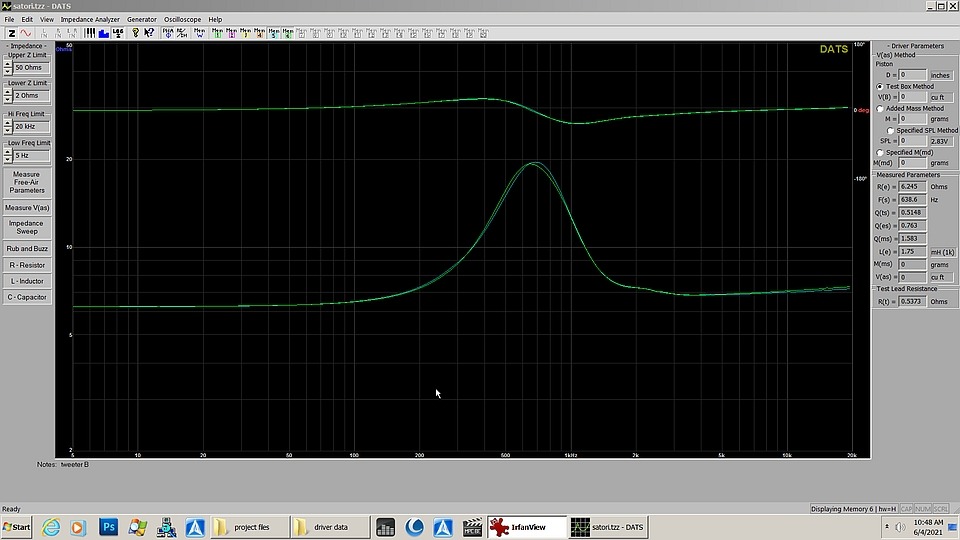Activate the context help pointer icon
The height and width of the screenshot is (540, 960).
click(x=149, y=33)
